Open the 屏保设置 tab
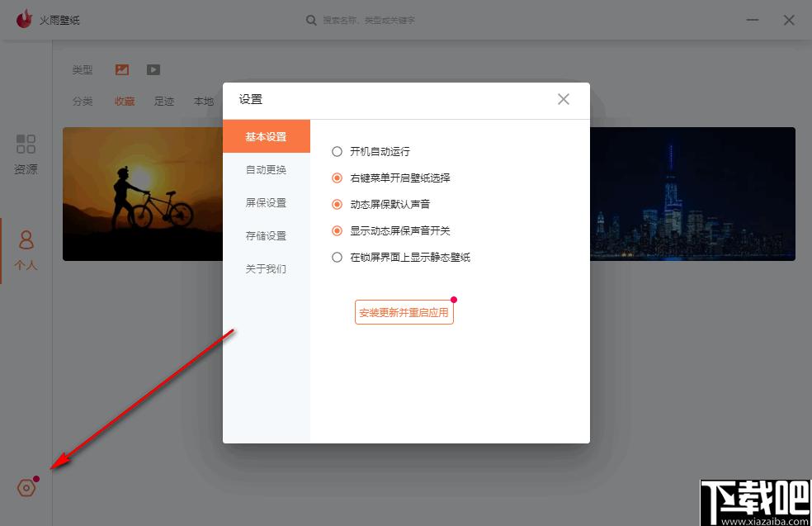Image resolution: width=812 pixels, height=526 pixels. (266, 203)
